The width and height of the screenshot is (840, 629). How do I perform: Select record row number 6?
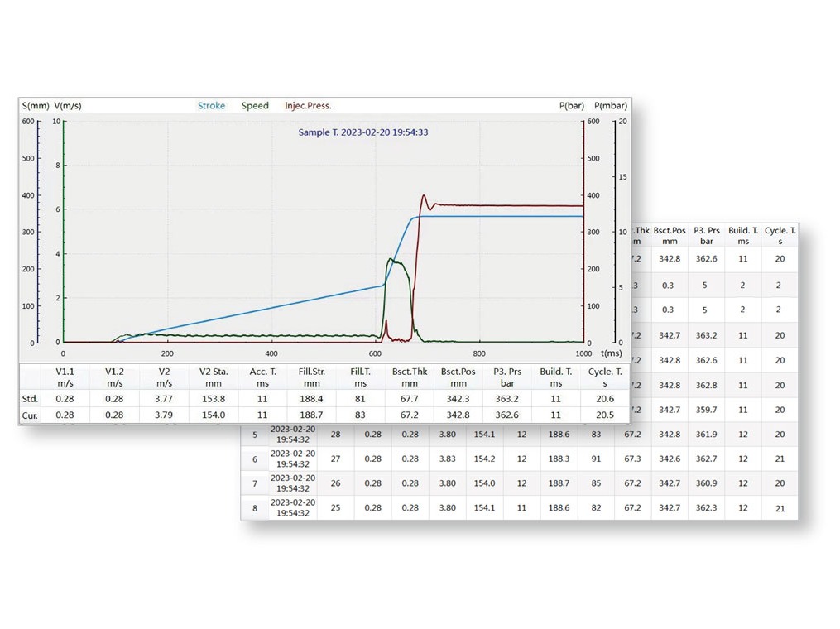(255, 459)
